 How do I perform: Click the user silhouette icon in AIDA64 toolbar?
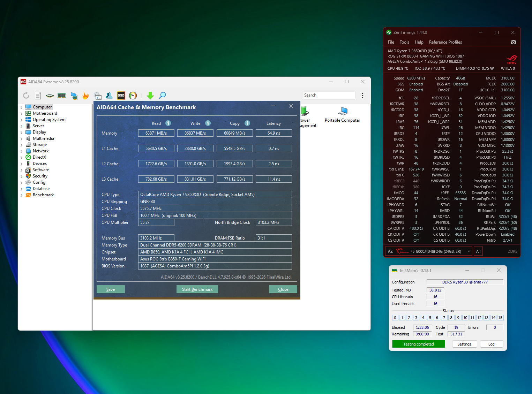(109, 95)
